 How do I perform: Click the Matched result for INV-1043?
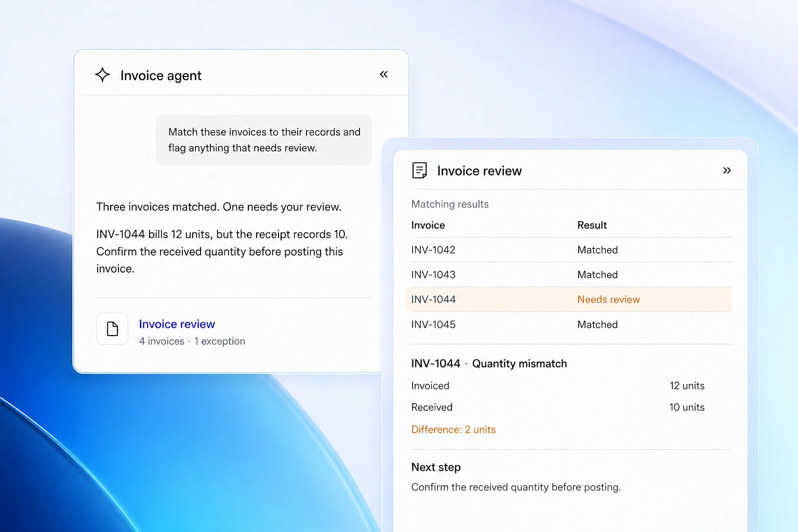point(597,275)
